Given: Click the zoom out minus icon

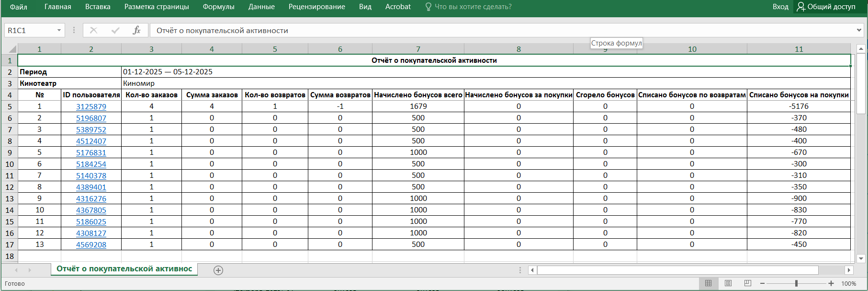Looking at the screenshot, I should coord(763,283).
